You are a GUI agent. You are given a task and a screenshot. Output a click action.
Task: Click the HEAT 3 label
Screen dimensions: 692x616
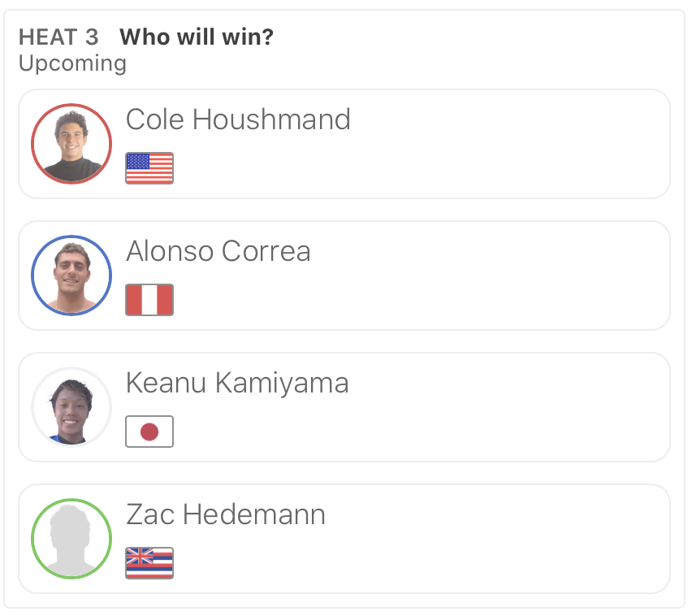58,37
